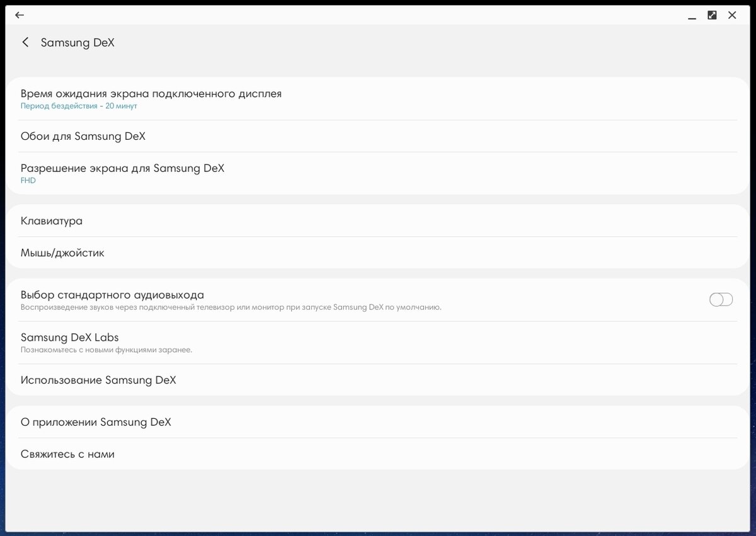Screen dimensions: 756x536
Task: Go back using chevron beside Samsung DeX
Action: pos(25,42)
